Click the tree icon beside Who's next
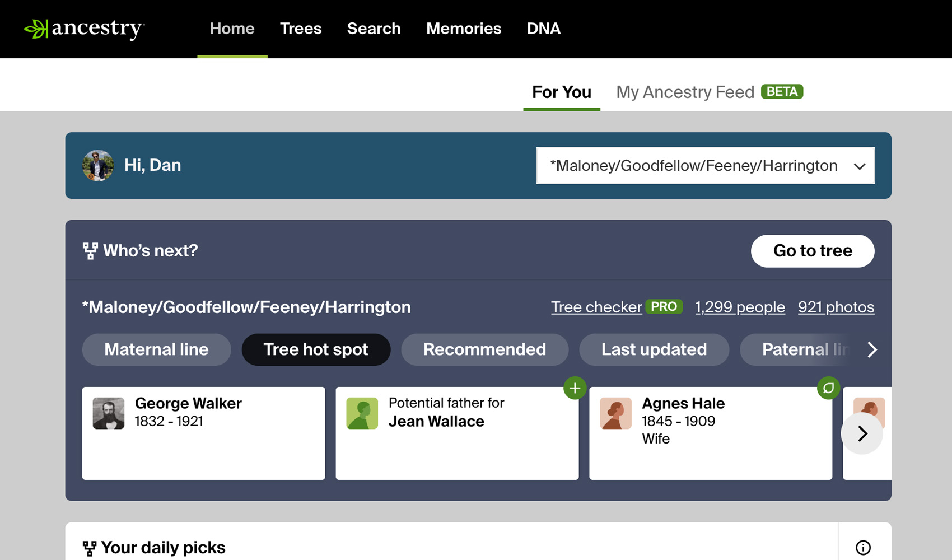 pyautogui.click(x=90, y=251)
